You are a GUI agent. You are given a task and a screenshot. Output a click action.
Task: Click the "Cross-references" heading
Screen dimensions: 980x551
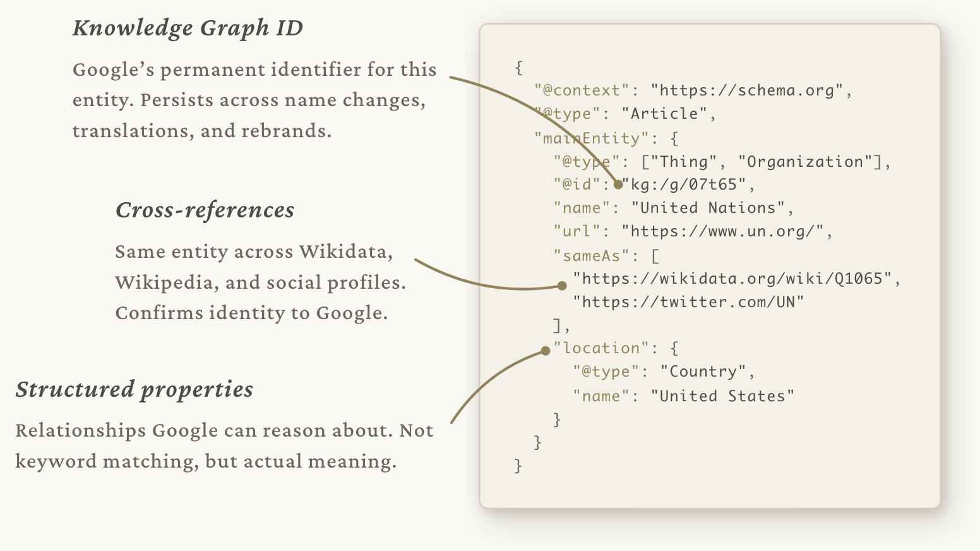tap(205, 210)
